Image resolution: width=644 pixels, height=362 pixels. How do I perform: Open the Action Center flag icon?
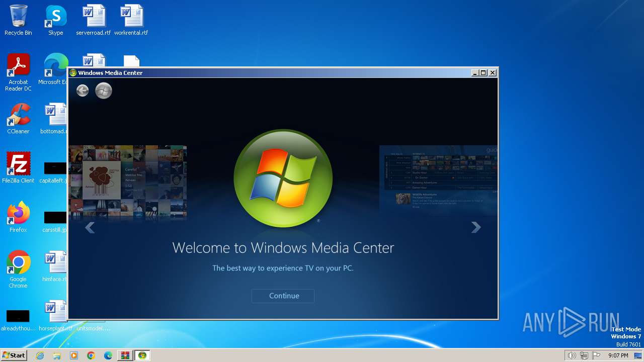click(x=596, y=355)
